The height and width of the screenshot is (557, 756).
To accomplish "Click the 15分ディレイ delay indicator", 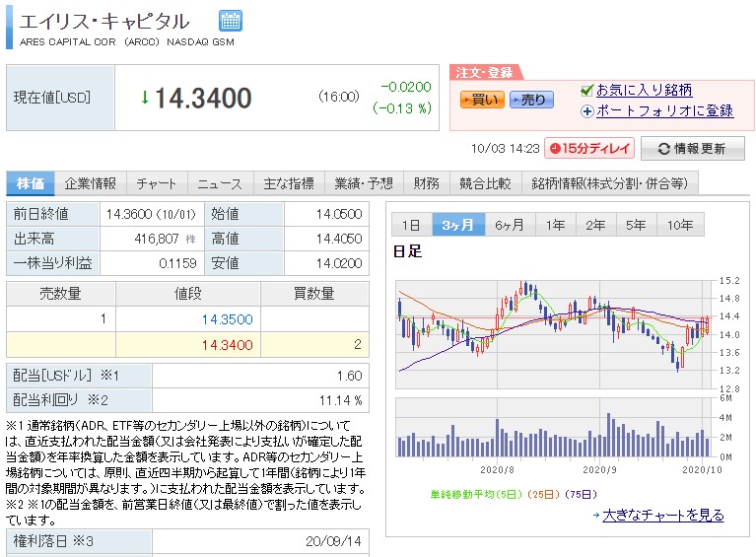I will [589, 148].
